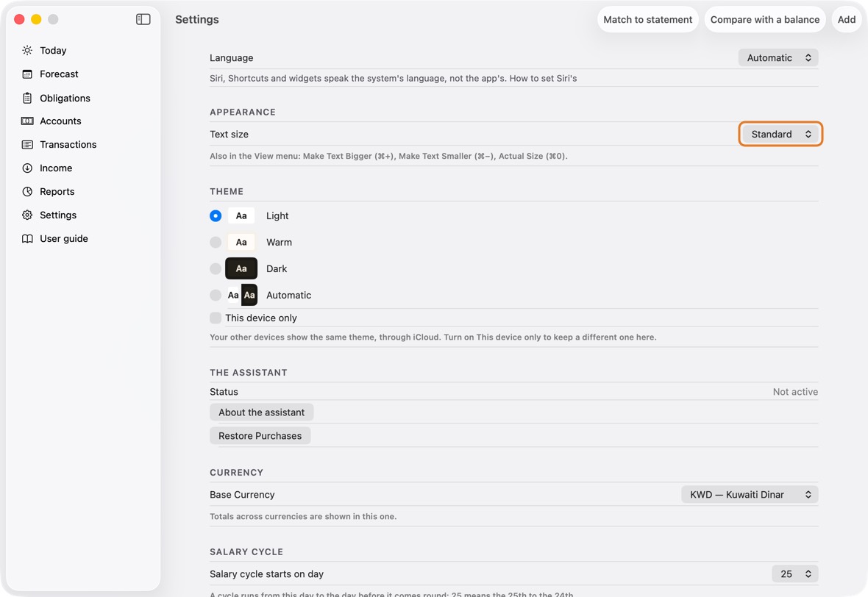The image size is (868, 597).
Task: Click the Light theme Aa preview
Action: (x=241, y=215)
